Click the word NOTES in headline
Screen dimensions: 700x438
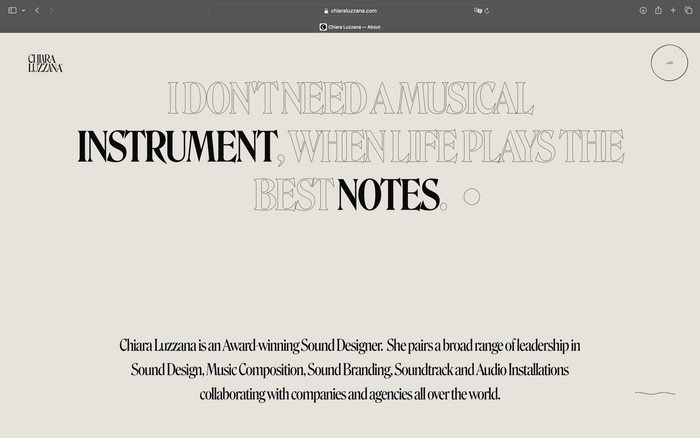[x=388, y=195]
